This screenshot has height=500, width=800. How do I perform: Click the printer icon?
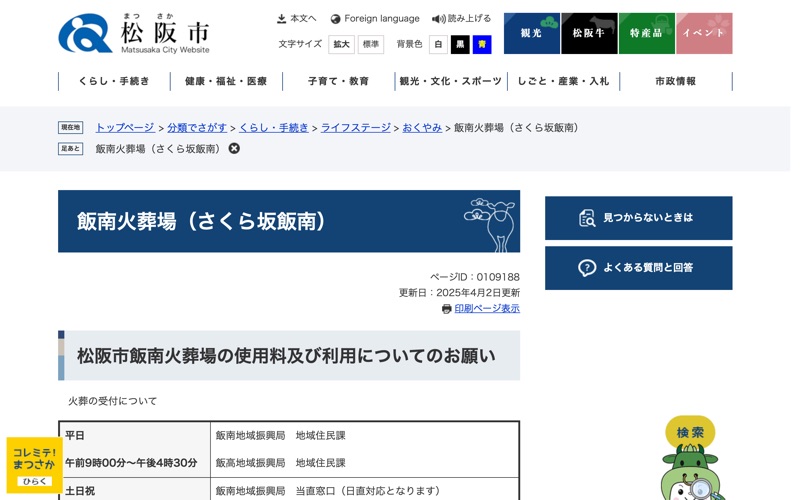[446, 309]
